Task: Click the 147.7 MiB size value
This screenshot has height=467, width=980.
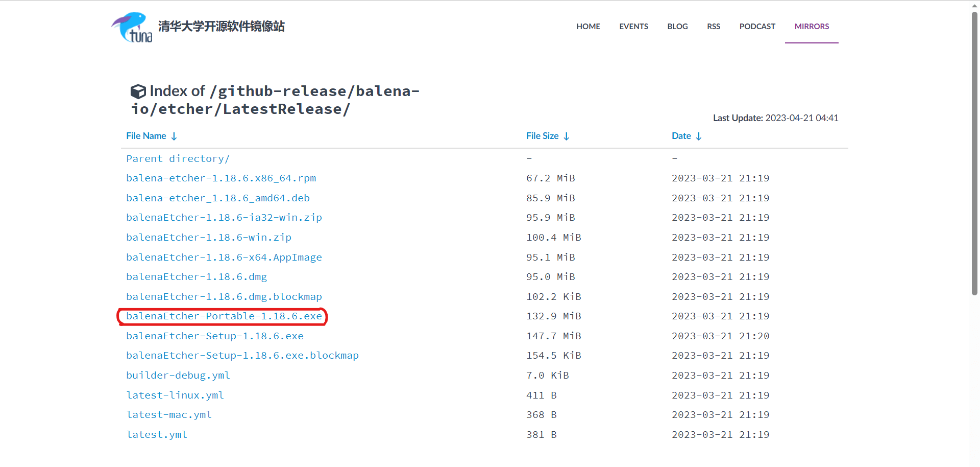Action: pos(554,336)
